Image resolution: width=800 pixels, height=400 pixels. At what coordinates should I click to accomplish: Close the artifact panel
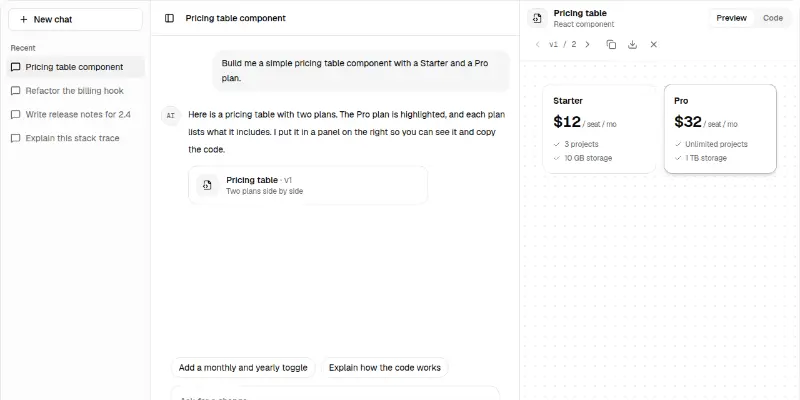(654, 44)
